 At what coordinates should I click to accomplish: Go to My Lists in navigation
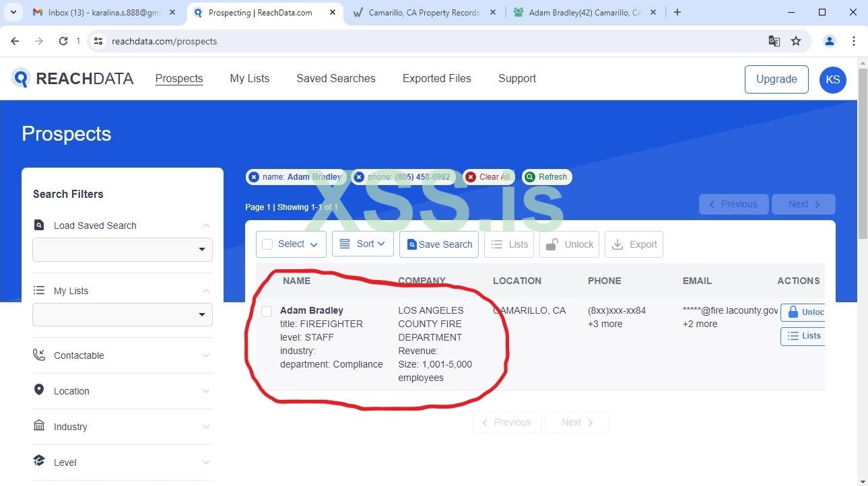[250, 79]
